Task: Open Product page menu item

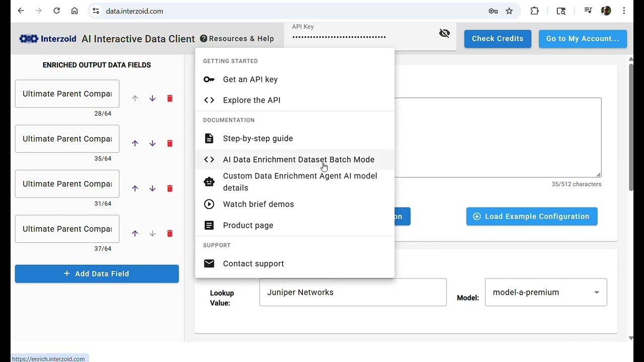Action: [x=295, y=225]
